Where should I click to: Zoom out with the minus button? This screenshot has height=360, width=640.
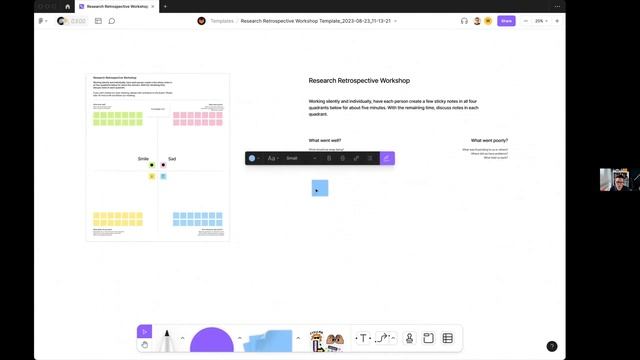click(526, 21)
